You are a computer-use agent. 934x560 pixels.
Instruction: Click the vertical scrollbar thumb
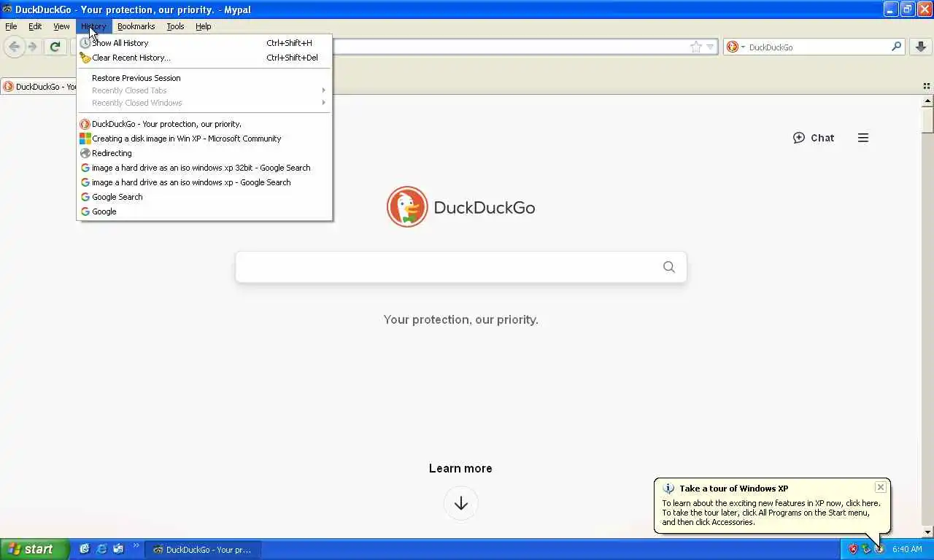pyautogui.click(x=927, y=120)
